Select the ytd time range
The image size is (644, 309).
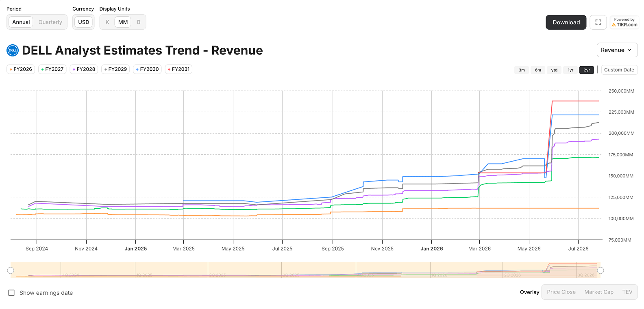point(554,70)
